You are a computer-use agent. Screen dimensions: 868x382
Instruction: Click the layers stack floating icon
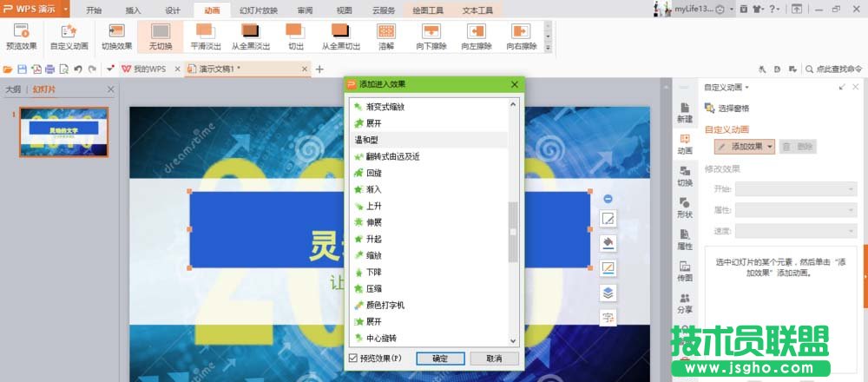(608, 293)
